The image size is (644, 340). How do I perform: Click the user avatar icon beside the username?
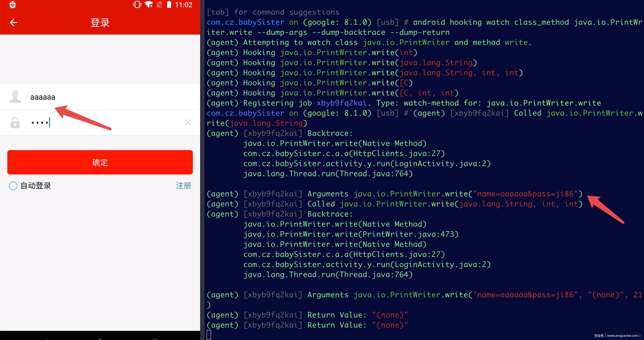pos(15,97)
